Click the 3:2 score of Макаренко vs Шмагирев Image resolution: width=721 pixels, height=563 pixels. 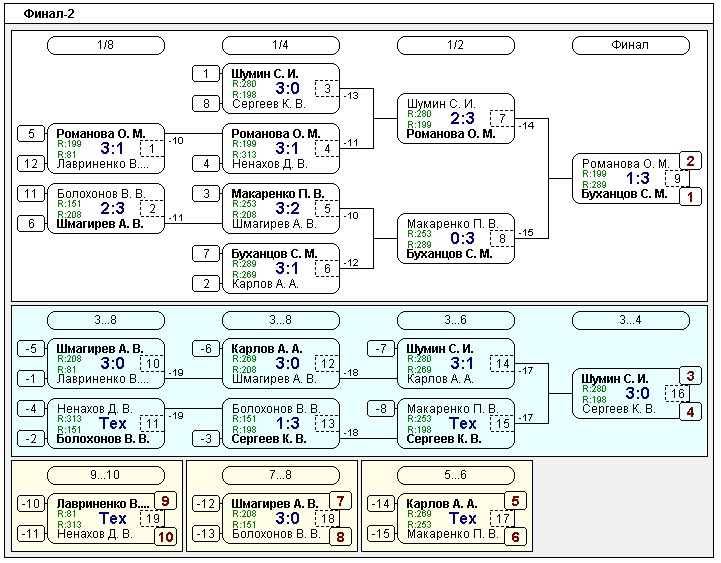point(286,209)
